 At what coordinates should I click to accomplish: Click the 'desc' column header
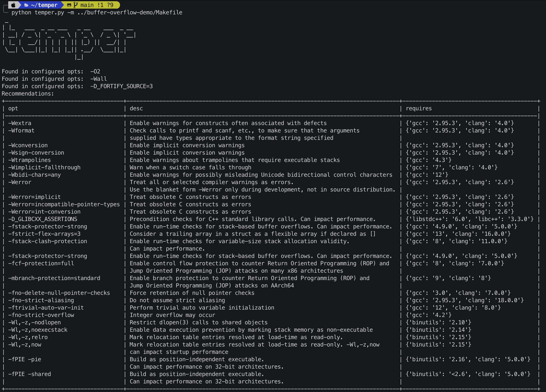coord(136,108)
